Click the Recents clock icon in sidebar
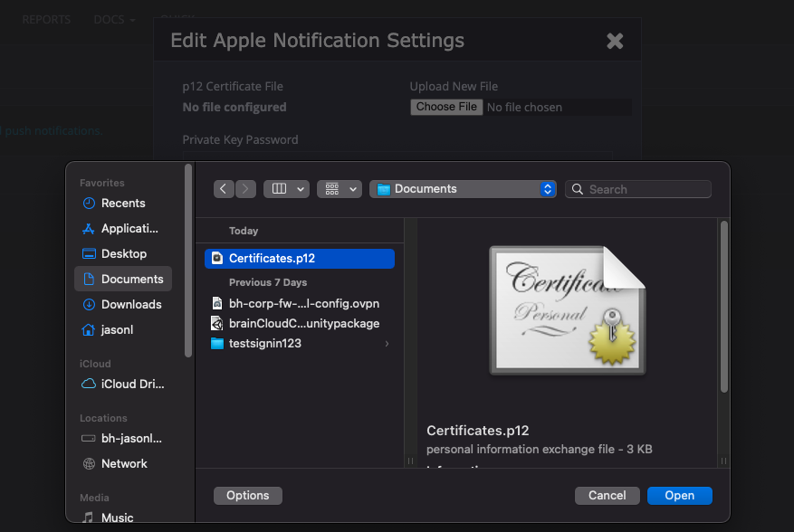The width and height of the screenshot is (794, 532). [89, 203]
